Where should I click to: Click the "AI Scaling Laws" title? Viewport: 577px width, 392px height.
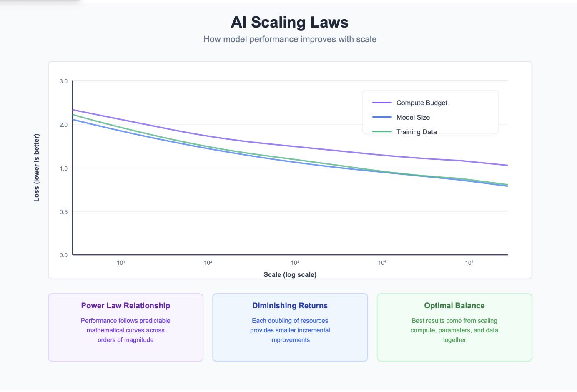[290, 22]
